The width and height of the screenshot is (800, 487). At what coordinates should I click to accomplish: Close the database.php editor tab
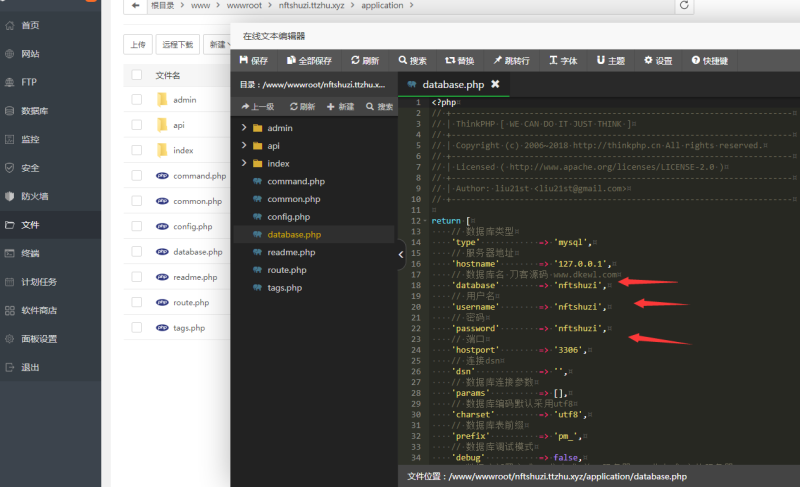(x=495, y=84)
